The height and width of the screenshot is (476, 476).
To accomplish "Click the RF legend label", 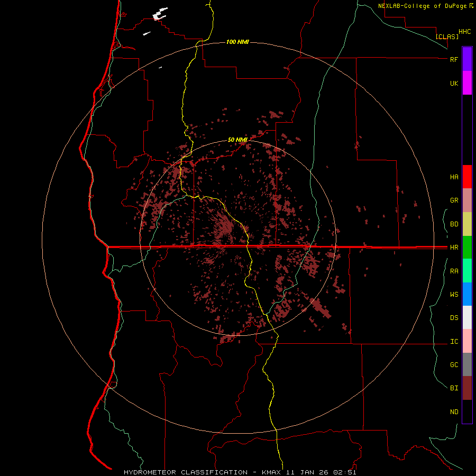I will 454,59.
